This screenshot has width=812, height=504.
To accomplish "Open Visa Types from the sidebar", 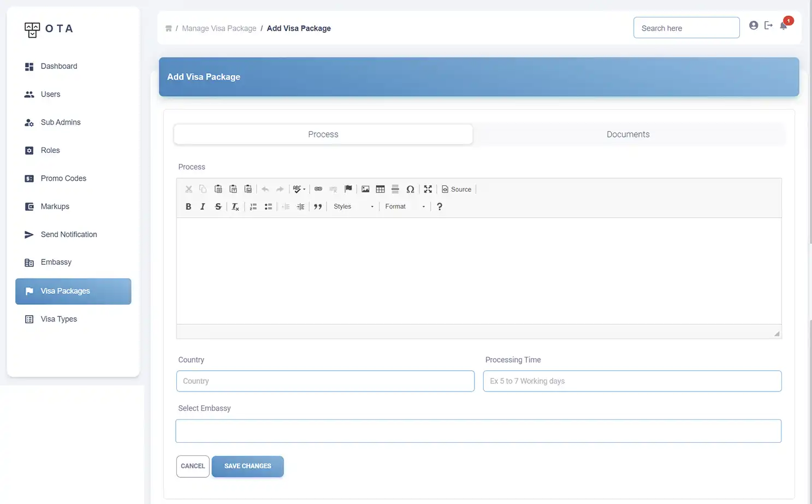I will pos(59,319).
